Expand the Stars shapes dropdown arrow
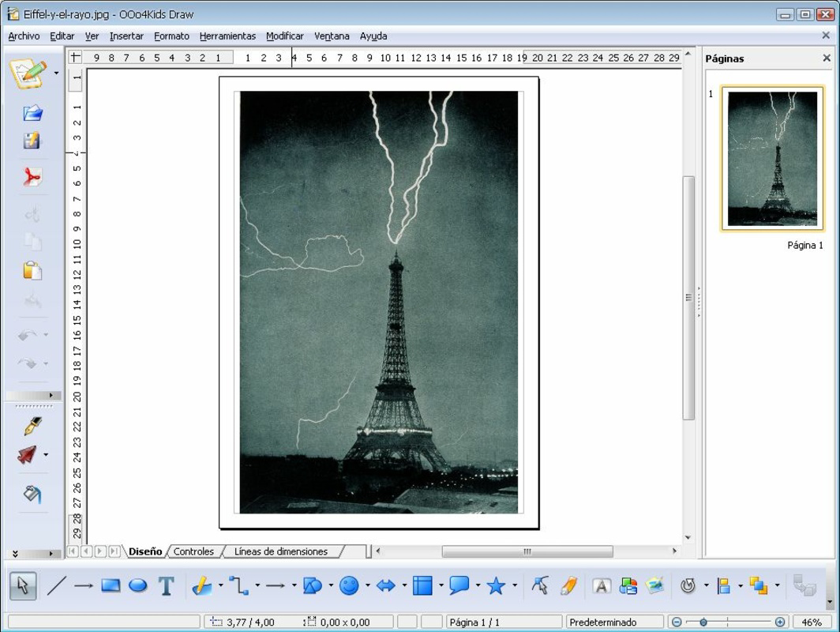The image size is (840, 632). (x=515, y=586)
